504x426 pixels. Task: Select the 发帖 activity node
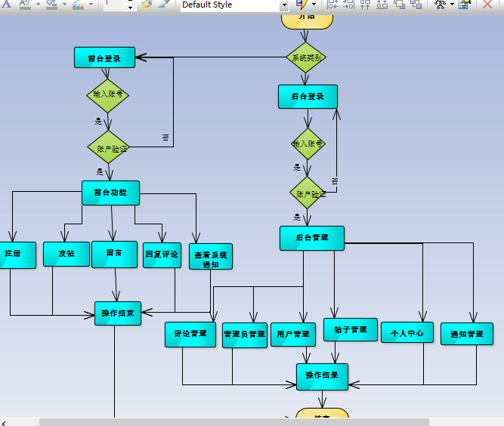click(66, 254)
